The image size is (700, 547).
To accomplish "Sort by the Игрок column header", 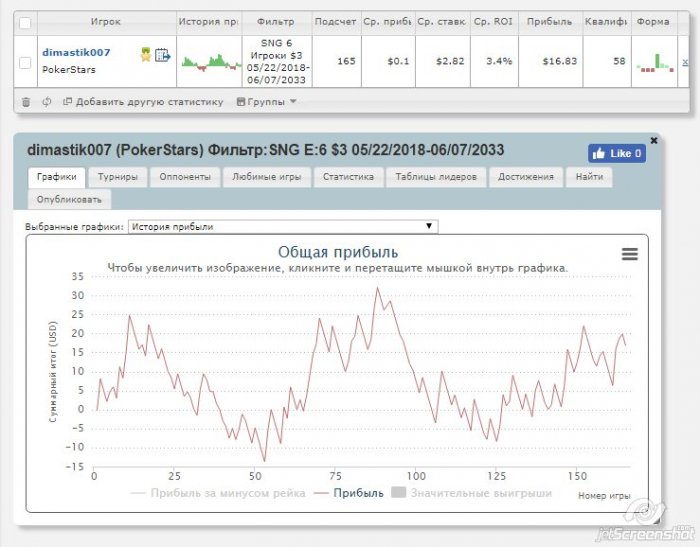I will (x=106, y=21).
